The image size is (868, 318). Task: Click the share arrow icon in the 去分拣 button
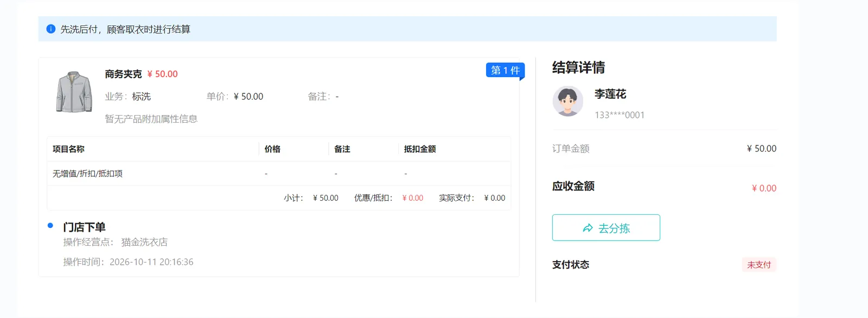click(588, 228)
